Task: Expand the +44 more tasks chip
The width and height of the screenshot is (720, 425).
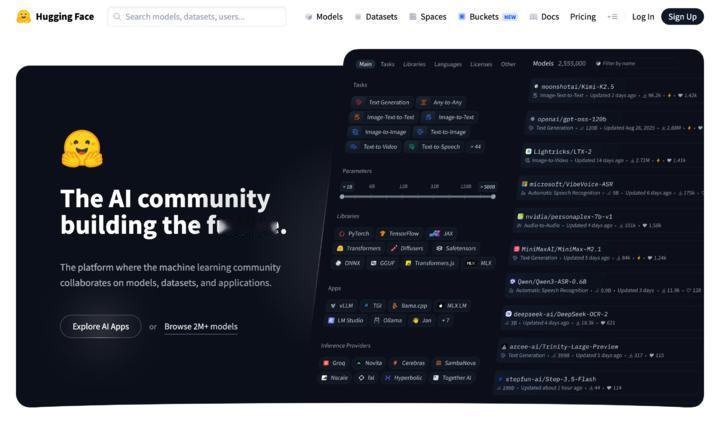Action: (x=476, y=146)
